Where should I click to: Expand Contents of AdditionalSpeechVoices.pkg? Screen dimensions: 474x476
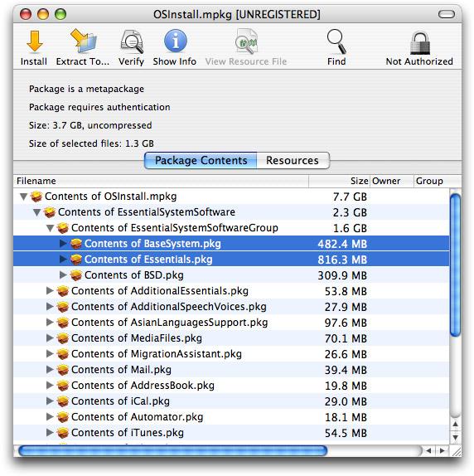click(50, 307)
